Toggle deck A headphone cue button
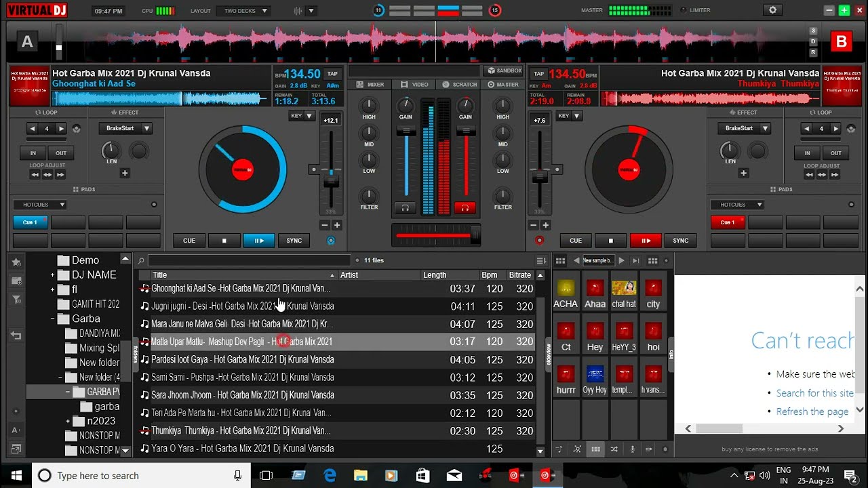The height and width of the screenshot is (488, 868). click(406, 207)
